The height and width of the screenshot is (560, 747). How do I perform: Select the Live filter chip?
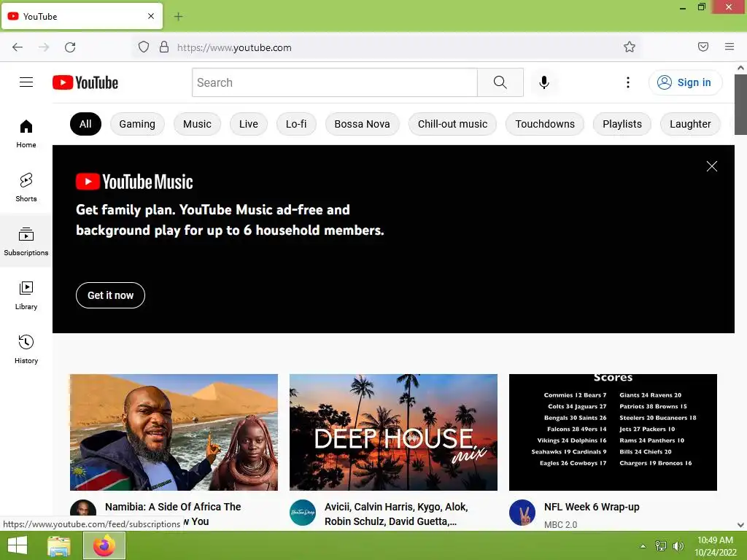[x=249, y=124]
